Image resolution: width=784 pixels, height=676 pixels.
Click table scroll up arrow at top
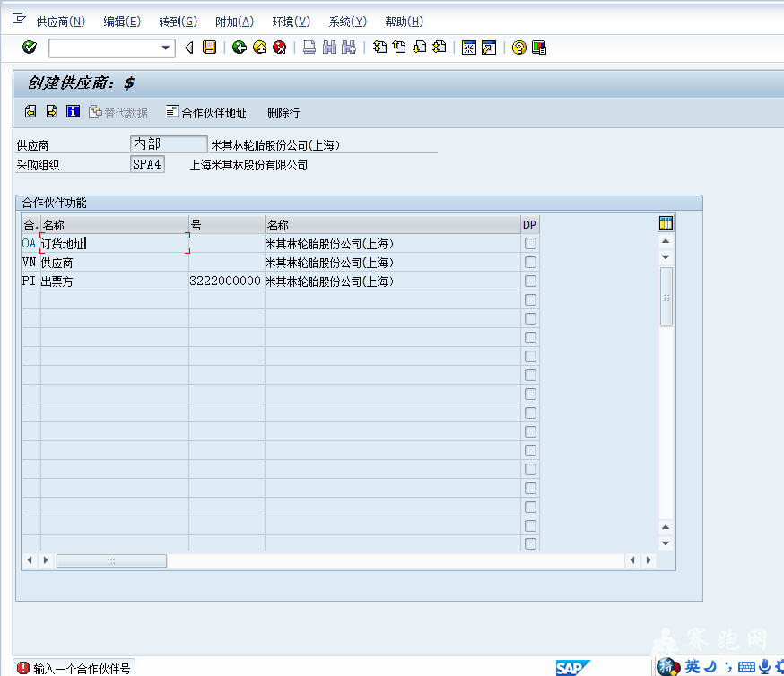[666, 241]
